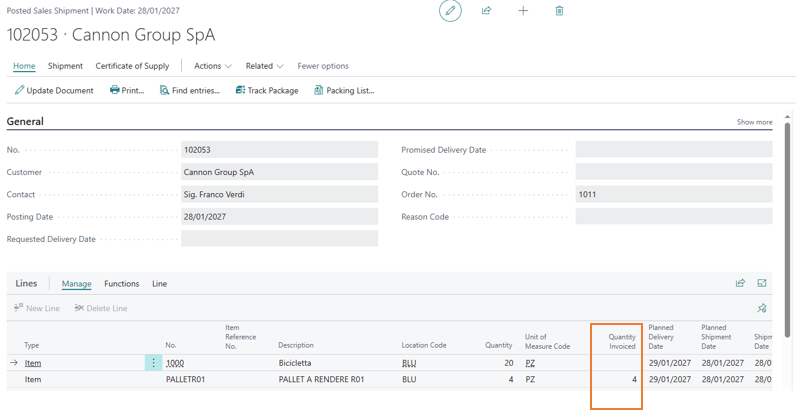The width and height of the screenshot is (801, 418).
Task: Click Contact field Sig. Franco Verdi
Action: click(279, 194)
